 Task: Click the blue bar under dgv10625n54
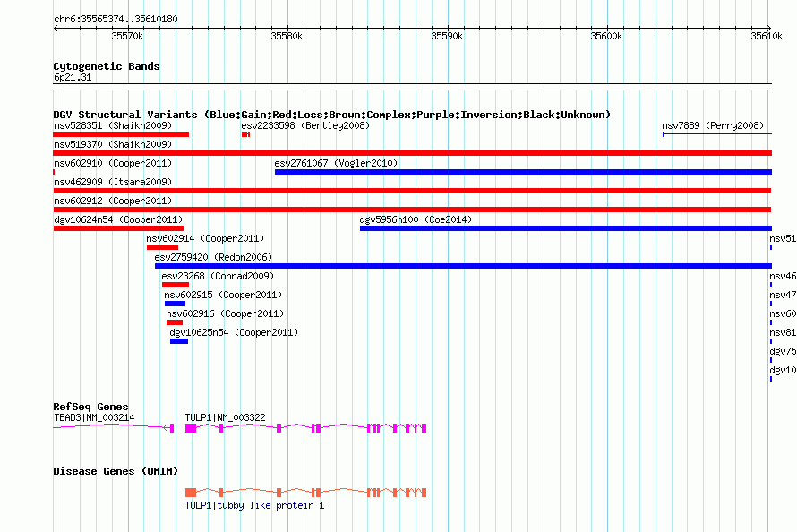pyautogui.click(x=179, y=341)
